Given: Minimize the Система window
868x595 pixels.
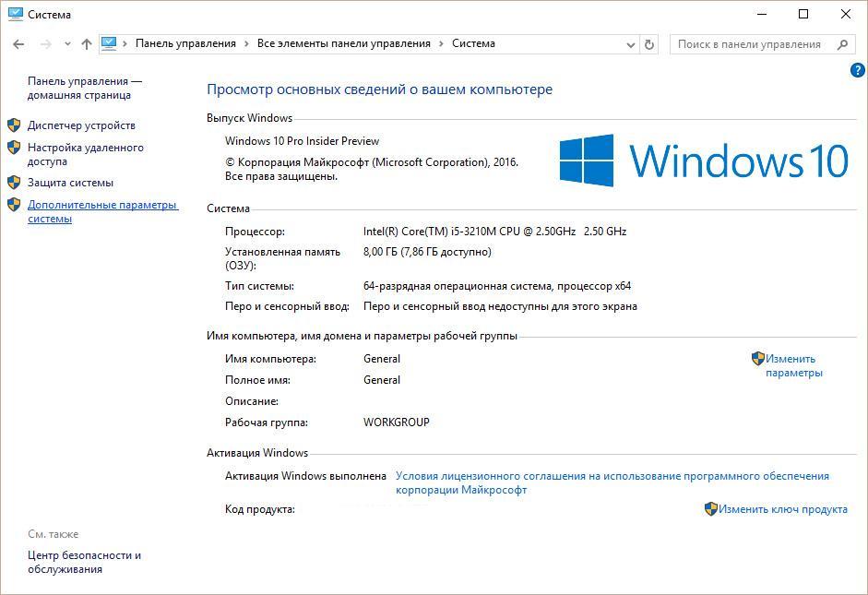Looking at the screenshot, I should (x=762, y=15).
